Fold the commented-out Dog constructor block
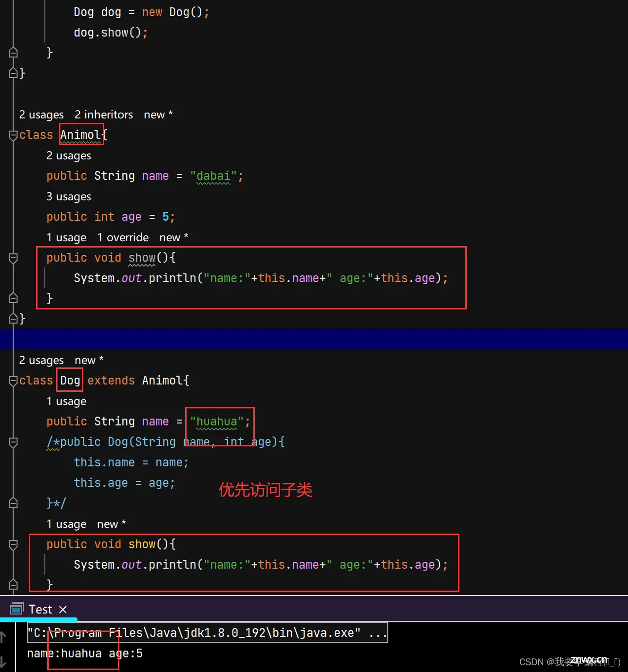Viewport: 628px width, 672px height. (x=13, y=442)
